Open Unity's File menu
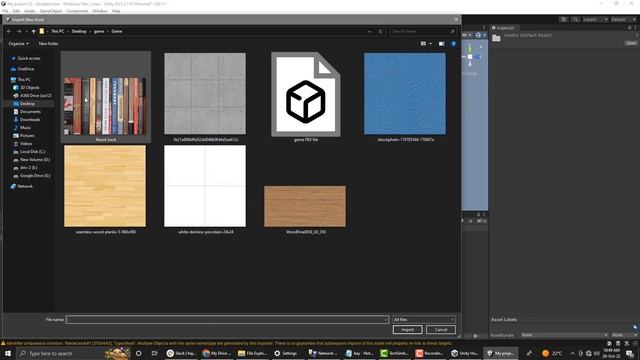The height and width of the screenshot is (360, 640). [x=5, y=11]
